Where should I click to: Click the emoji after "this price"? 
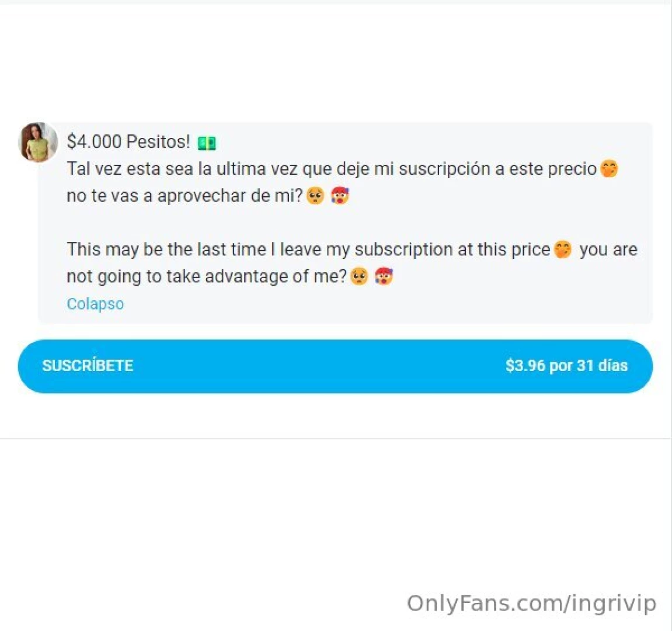point(562,249)
